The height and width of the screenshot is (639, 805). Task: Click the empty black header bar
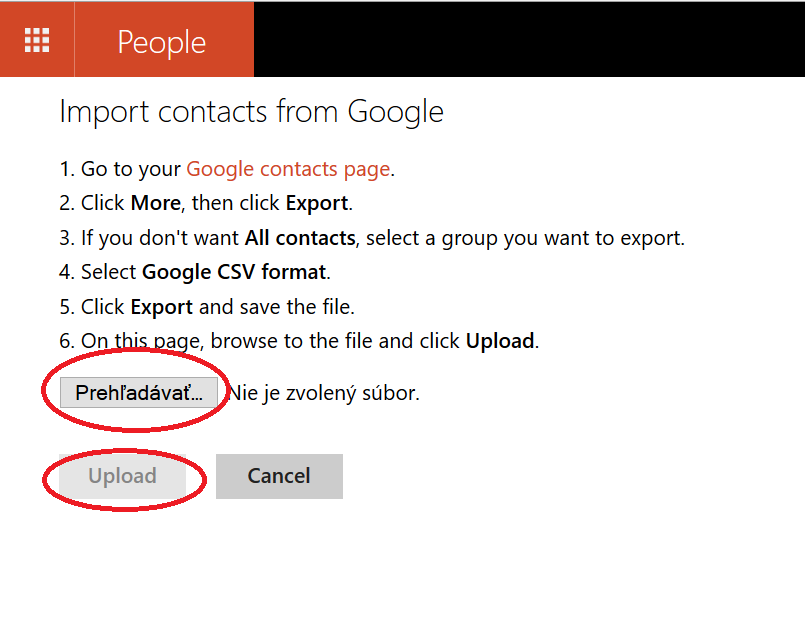(529, 40)
